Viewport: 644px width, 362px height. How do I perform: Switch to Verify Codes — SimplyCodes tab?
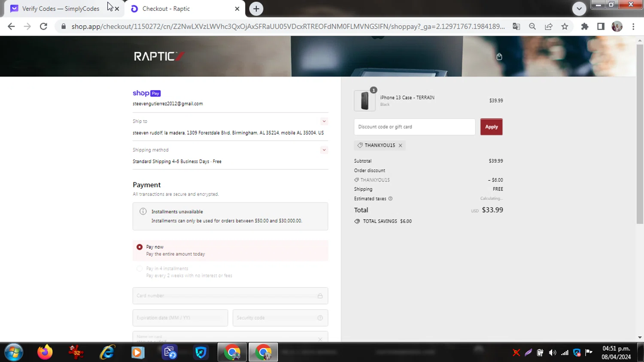pyautogui.click(x=61, y=9)
